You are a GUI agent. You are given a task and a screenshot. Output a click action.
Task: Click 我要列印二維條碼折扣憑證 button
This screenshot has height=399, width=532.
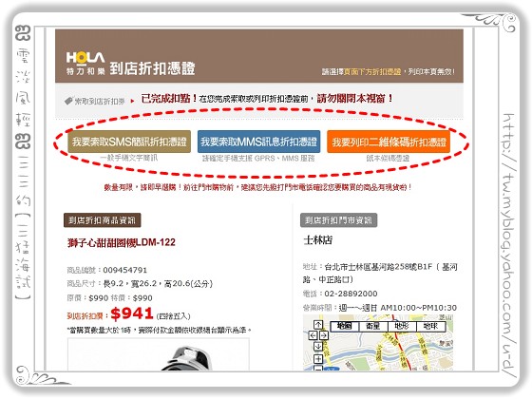coord(389,142)
